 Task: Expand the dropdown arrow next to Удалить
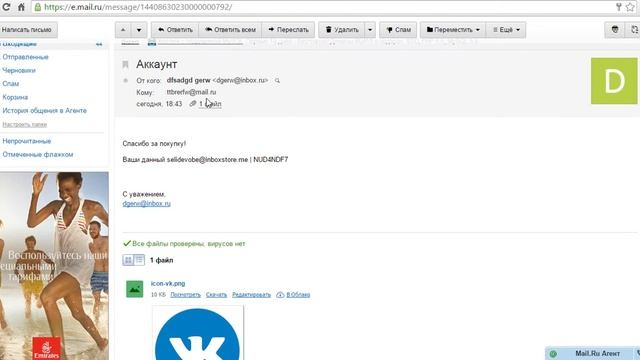pyautogui.click(x=370, y=30)
